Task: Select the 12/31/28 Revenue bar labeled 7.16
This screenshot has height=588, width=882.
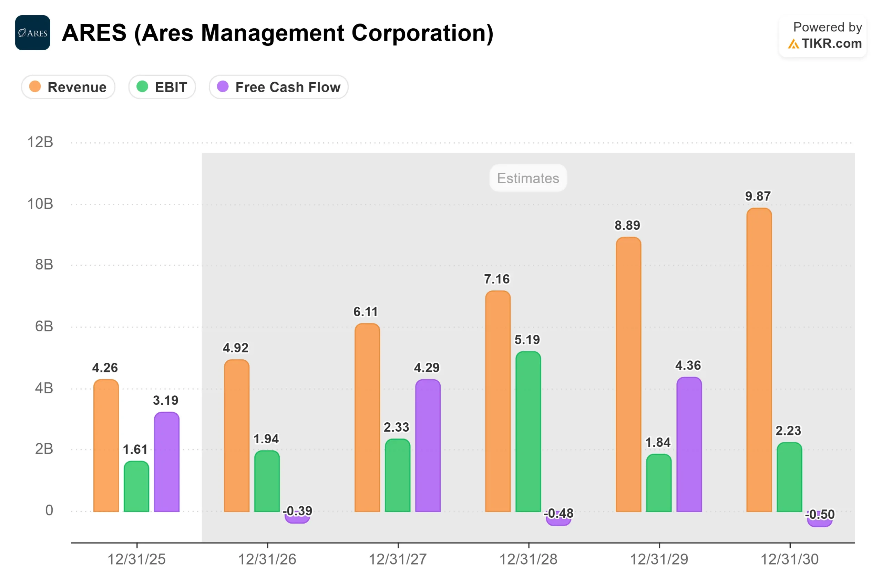Action: coord(498,401)
